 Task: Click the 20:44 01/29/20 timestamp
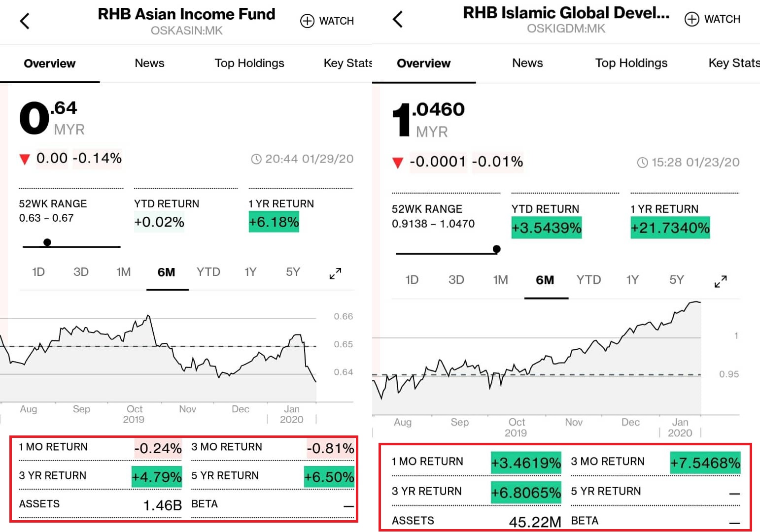point(302,159)
